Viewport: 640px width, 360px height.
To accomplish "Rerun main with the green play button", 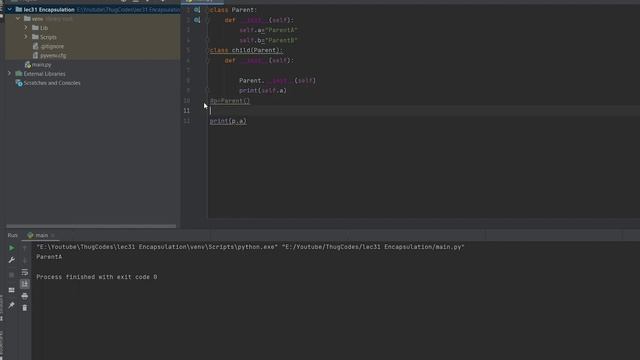I will click(x=11, y=248).
